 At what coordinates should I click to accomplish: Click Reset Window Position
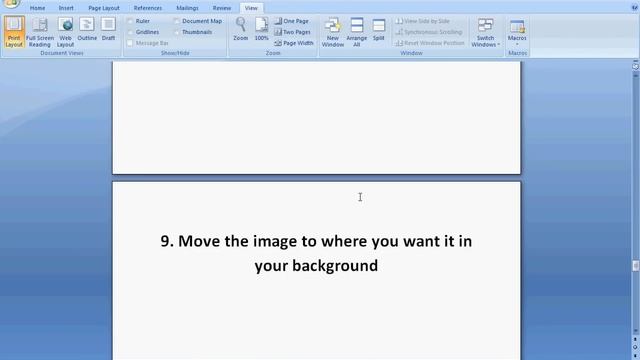pyautogui.click(x=430, y=43)
